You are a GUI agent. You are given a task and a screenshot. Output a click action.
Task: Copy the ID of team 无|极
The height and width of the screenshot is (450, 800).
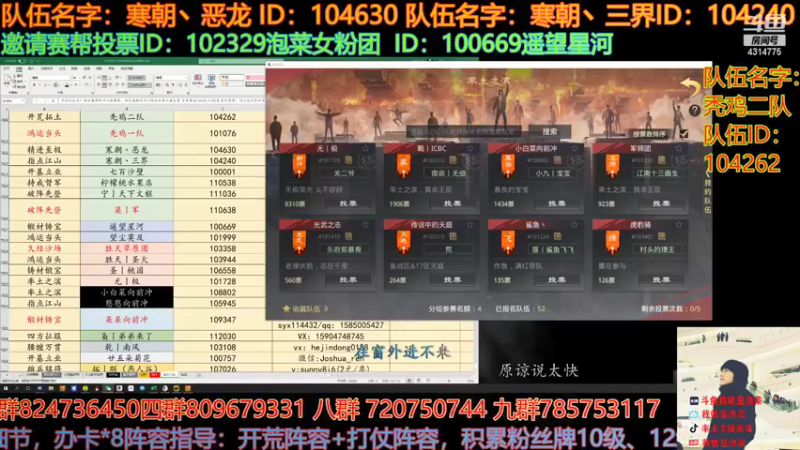pos(348,160)
